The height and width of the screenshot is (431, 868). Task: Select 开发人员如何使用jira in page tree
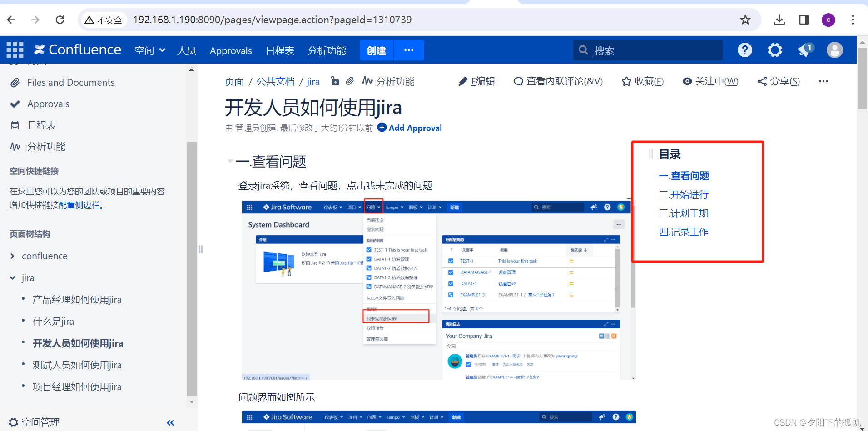(x=78, y=343)
